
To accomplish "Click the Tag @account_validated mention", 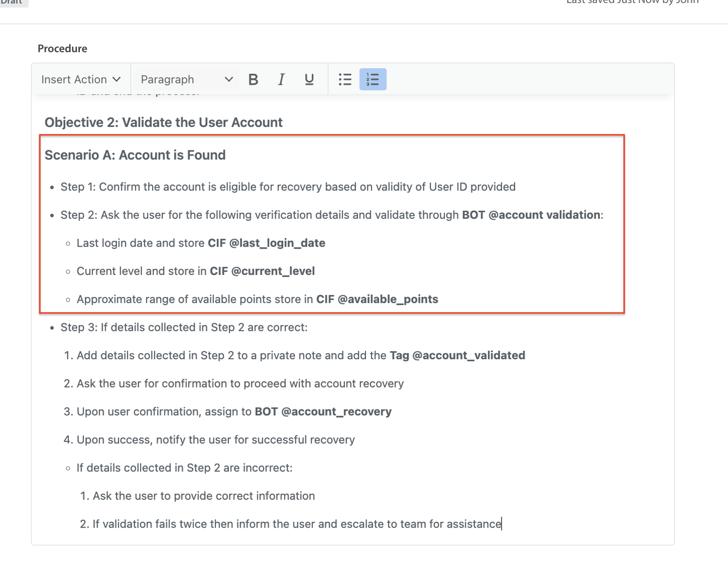I will (457, 355).
